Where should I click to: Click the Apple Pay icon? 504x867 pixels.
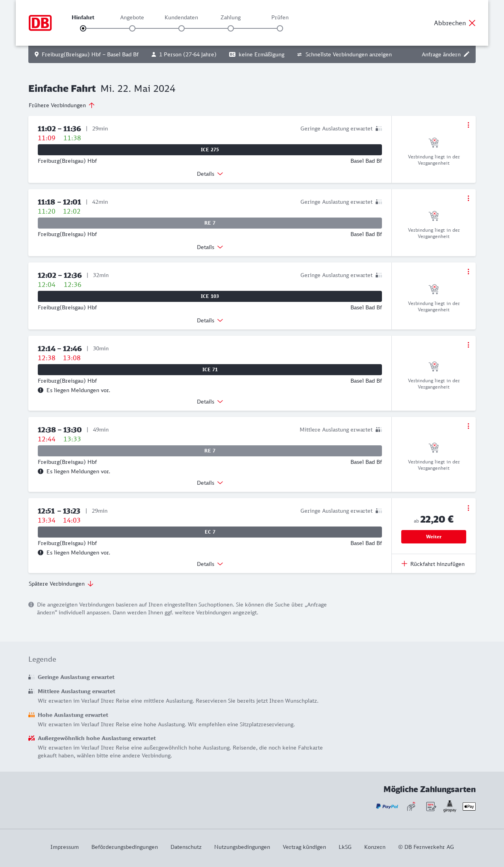(x=469, y=806)
